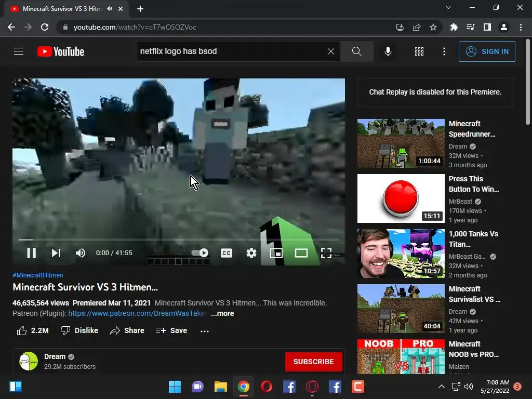The image size is (532, 399).
Task: Open taskbar clock showing 7:08 AM
Action: [495, 387]
